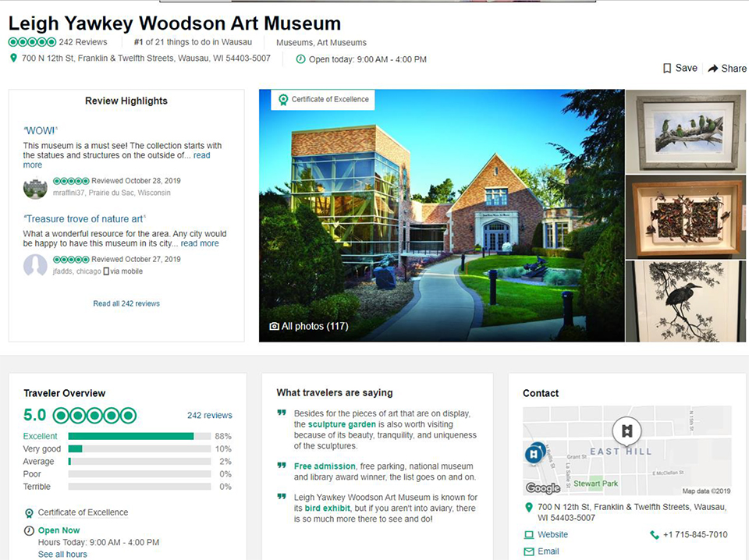Click the blue hotel marker on the map

point(534,454)
